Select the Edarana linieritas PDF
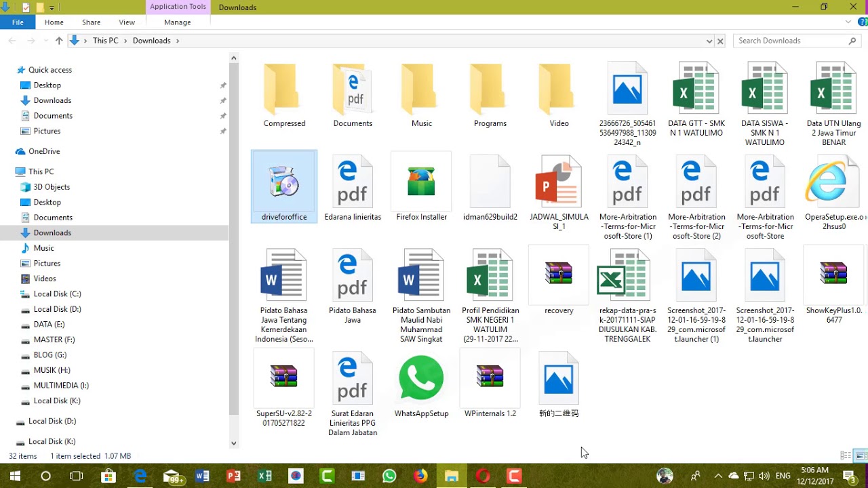 (x=353, y=188)
